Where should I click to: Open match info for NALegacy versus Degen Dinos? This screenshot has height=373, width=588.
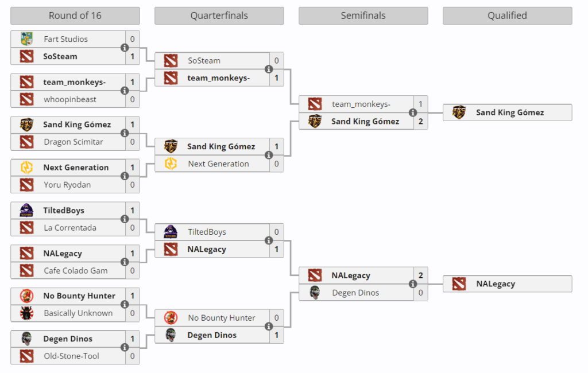pos(412,283)
